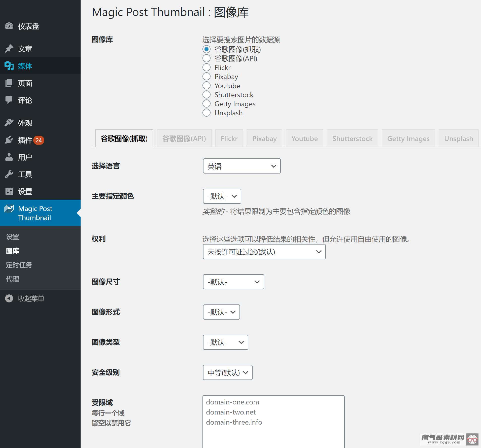Open the Unsplash tab

point(459,138)
